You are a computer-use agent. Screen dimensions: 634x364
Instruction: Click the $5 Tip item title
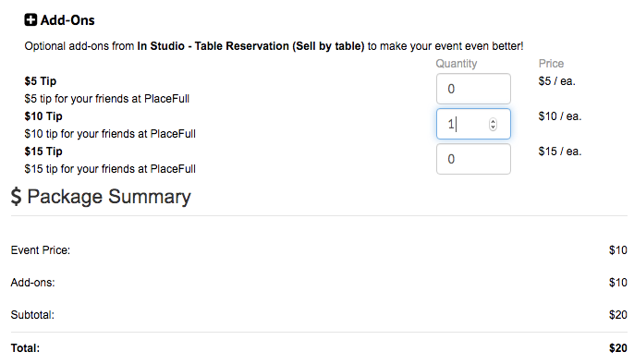point(41,80)
